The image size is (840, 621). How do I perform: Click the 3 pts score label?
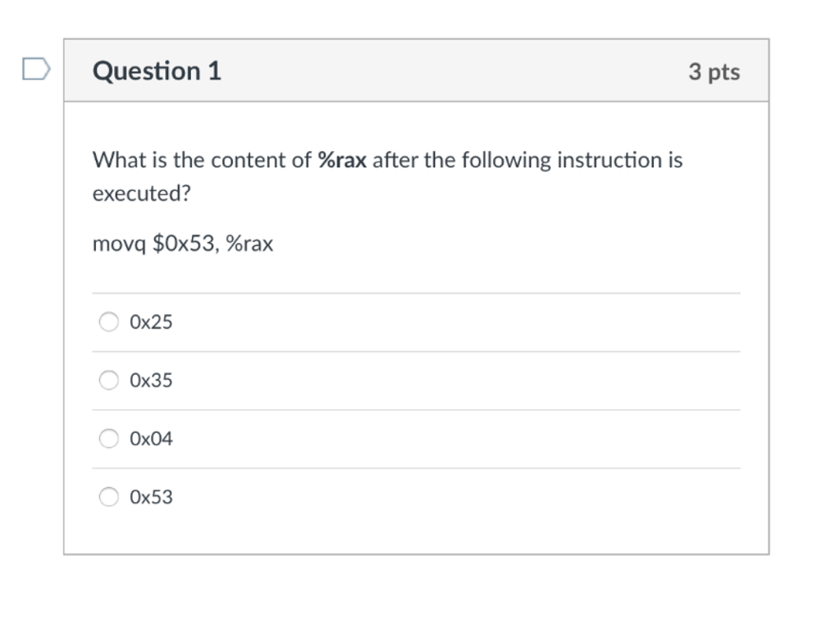pyautogui.click(x=714, y=72)
